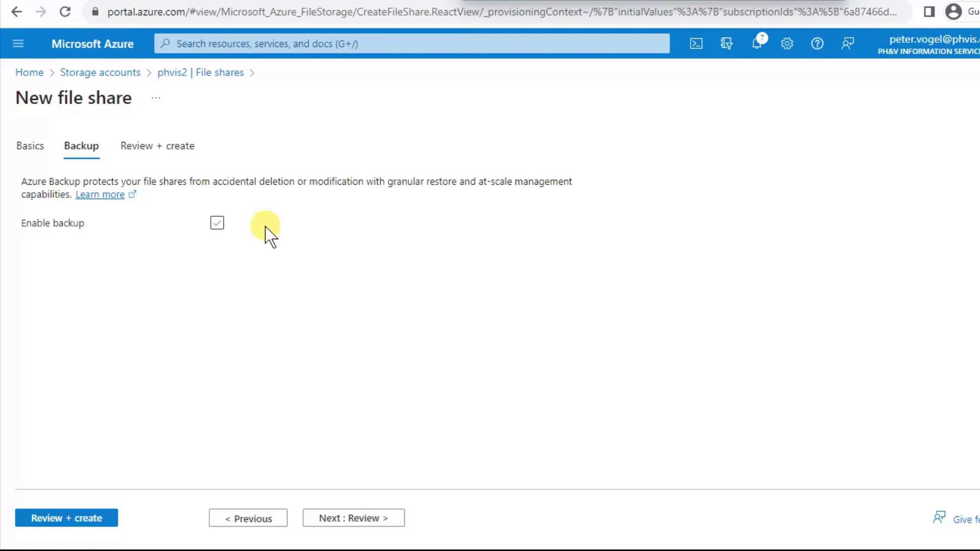Screen dimensions: 980x551
Task: Switch to the Review + create tab
Action: pos(157,146)
